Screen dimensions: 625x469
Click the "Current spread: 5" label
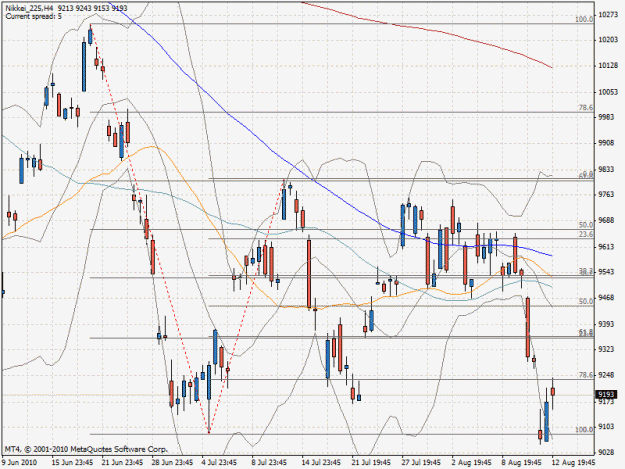point(34,16)
